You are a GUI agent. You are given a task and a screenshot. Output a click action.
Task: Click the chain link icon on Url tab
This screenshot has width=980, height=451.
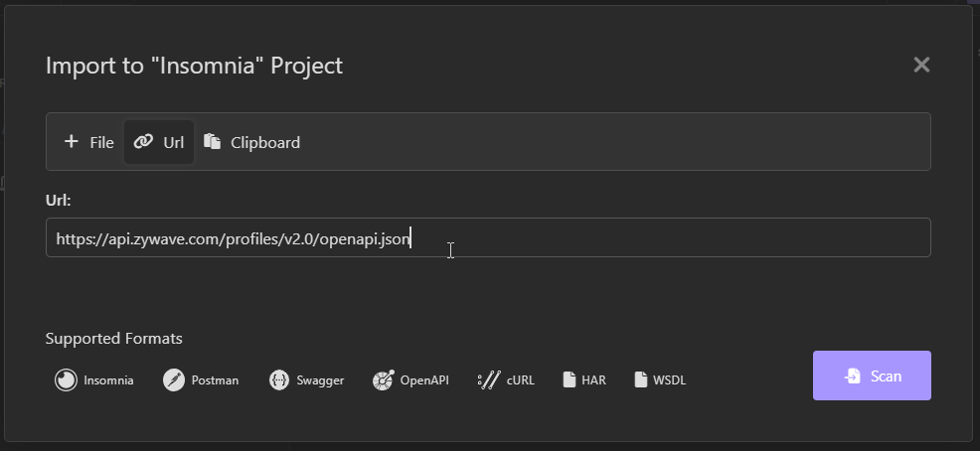pos(143,142)
